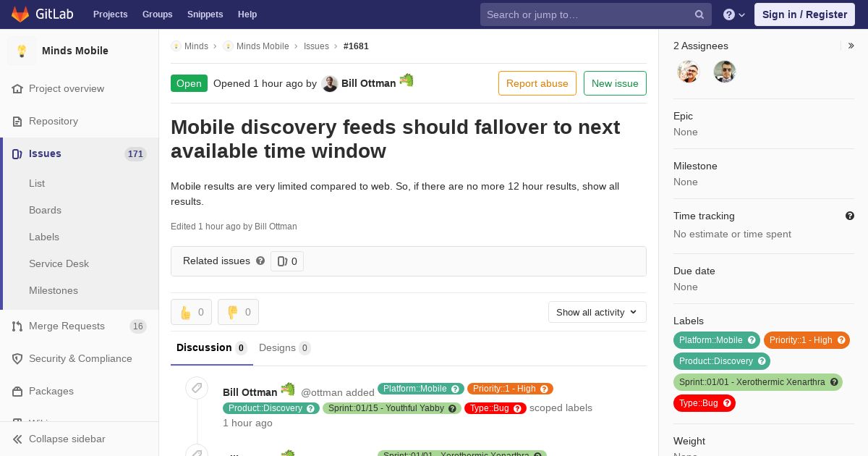
Task: Click the GitLab fox logo
Action: coord(20,14)
